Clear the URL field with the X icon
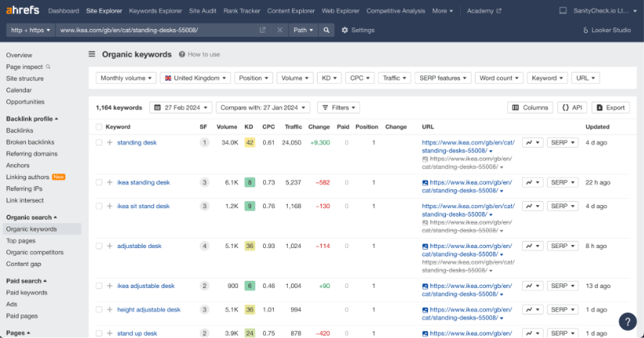Viewport: 644px width, 338px height. point(279,30)
